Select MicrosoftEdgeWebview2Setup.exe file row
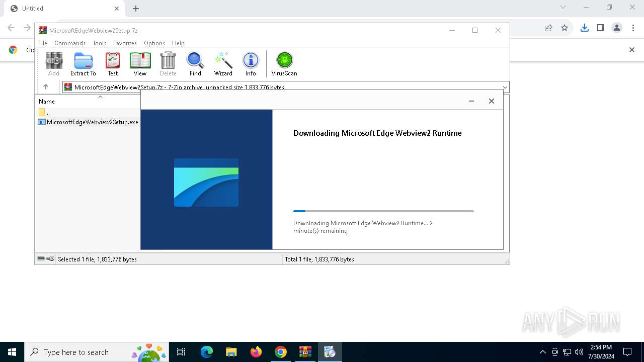This screenshot has height=362, width=644. click(x=88, y=122)
